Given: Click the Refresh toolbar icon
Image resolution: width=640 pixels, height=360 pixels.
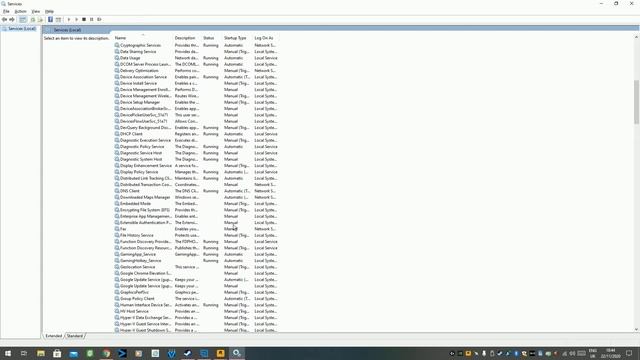Looking at the screenshot, I should click(33, 20).
